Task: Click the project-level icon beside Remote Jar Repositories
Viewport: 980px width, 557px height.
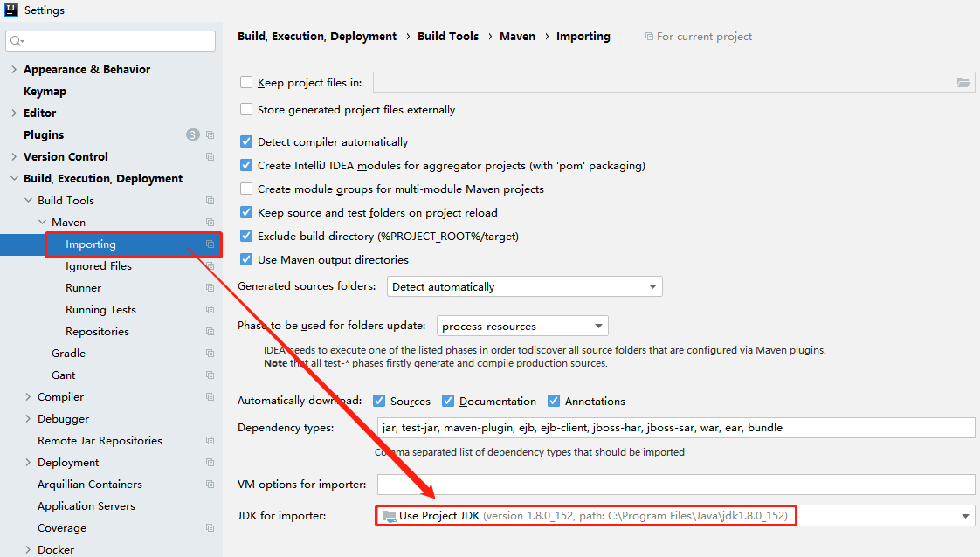Action: coord(210,441)
